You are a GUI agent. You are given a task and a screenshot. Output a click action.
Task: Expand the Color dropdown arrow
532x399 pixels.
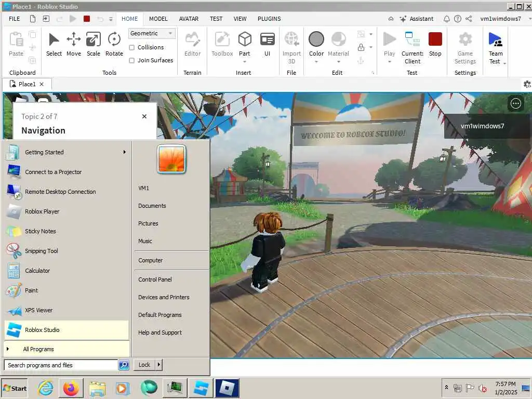(x=316, y=62)
